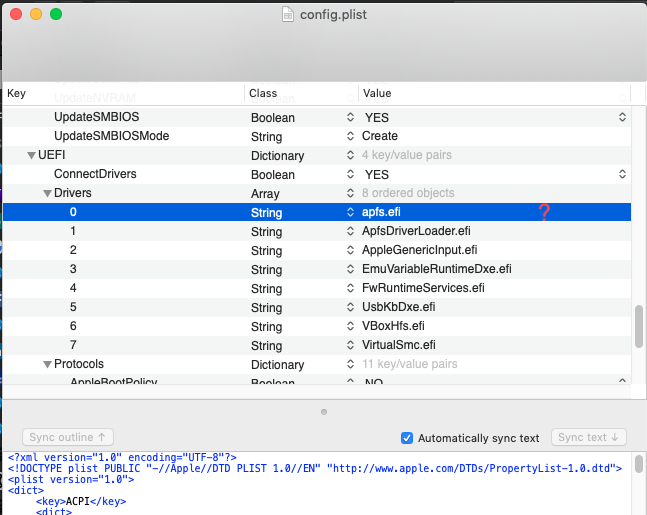This screenshot has height=515, width=647.
Task: Click the Sync outline button
Action: click(x=68, y=437)
